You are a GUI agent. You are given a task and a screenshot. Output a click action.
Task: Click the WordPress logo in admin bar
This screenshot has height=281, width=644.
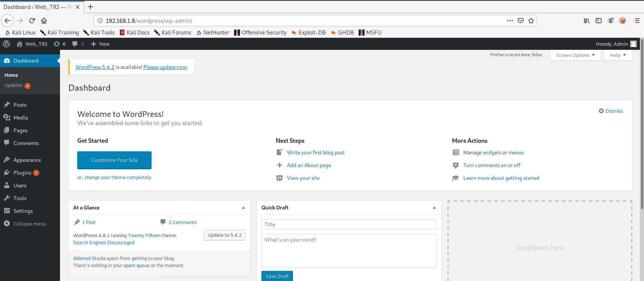6,44
